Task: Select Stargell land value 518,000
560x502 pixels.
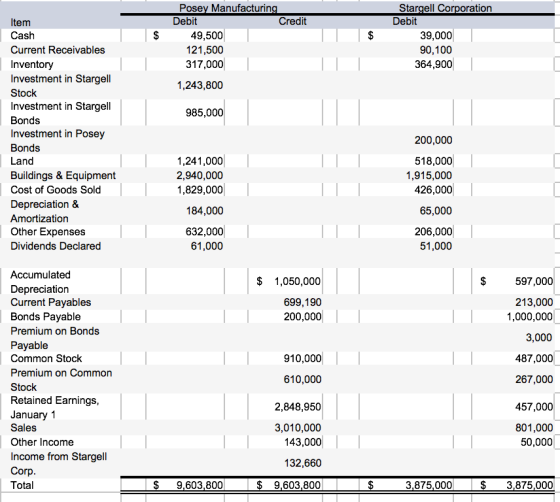Action: click(433, 161)
